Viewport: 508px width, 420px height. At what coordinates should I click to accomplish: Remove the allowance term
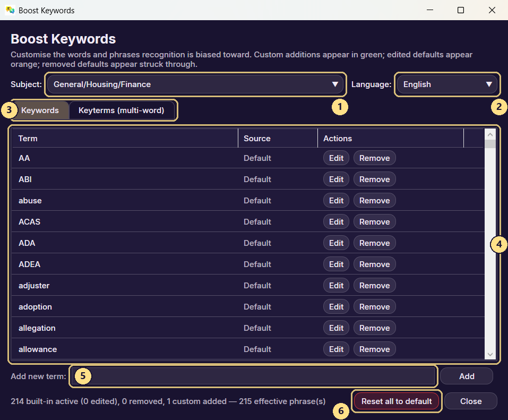[375, 349]
